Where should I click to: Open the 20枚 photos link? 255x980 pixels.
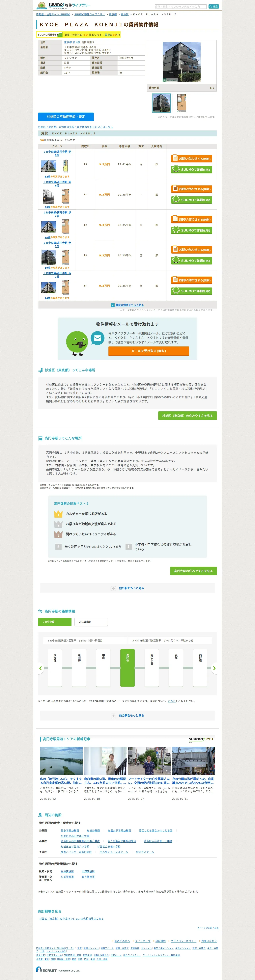point(47,207)
